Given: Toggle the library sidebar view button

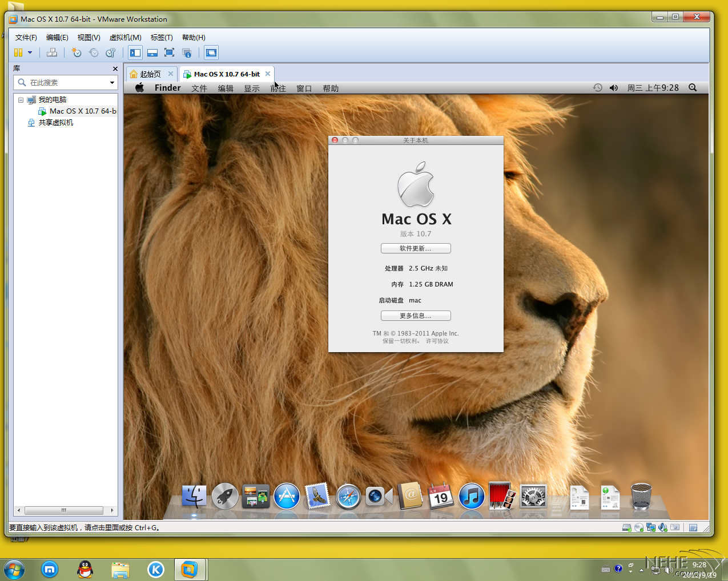Looking at the screenshot, I should [135, 53].
